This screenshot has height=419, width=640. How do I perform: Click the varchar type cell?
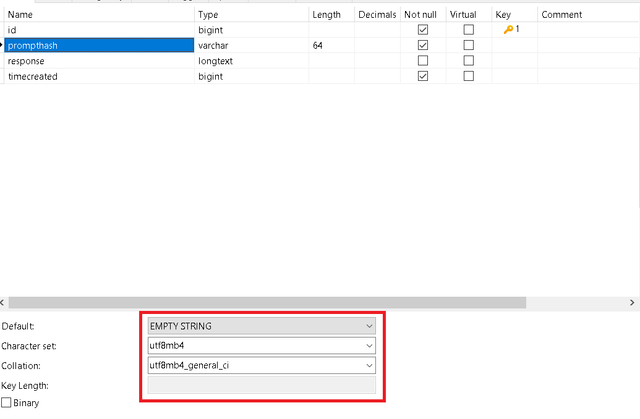point(251,45)
